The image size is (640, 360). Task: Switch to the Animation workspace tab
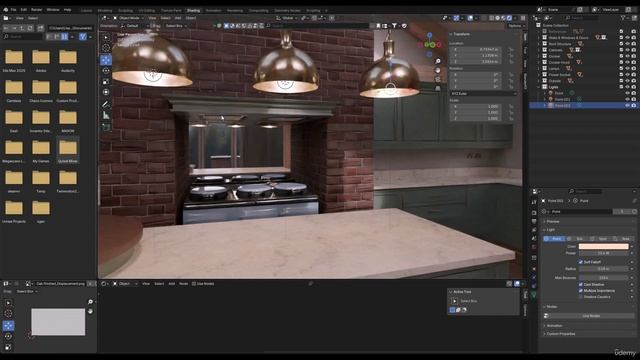213,11
